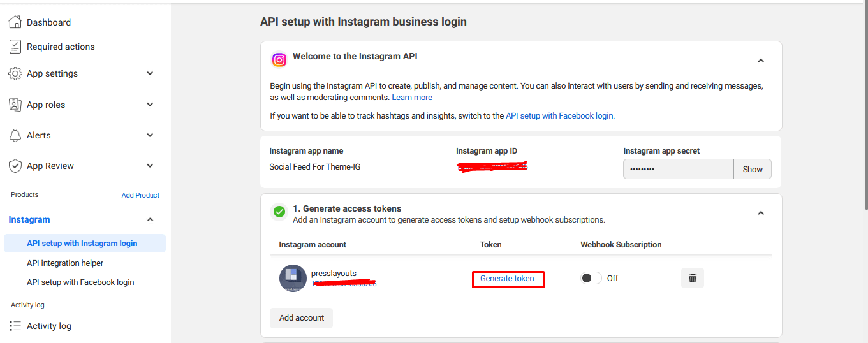Click the Dashboard home icon
This screenshot has height=343, width=868.
click(15, 22)
